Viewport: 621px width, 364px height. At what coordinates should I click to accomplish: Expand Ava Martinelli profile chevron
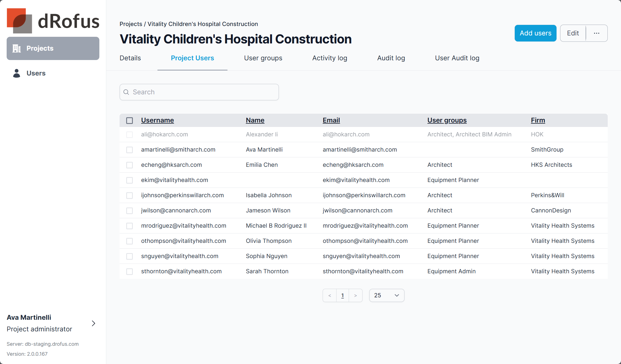94,323
